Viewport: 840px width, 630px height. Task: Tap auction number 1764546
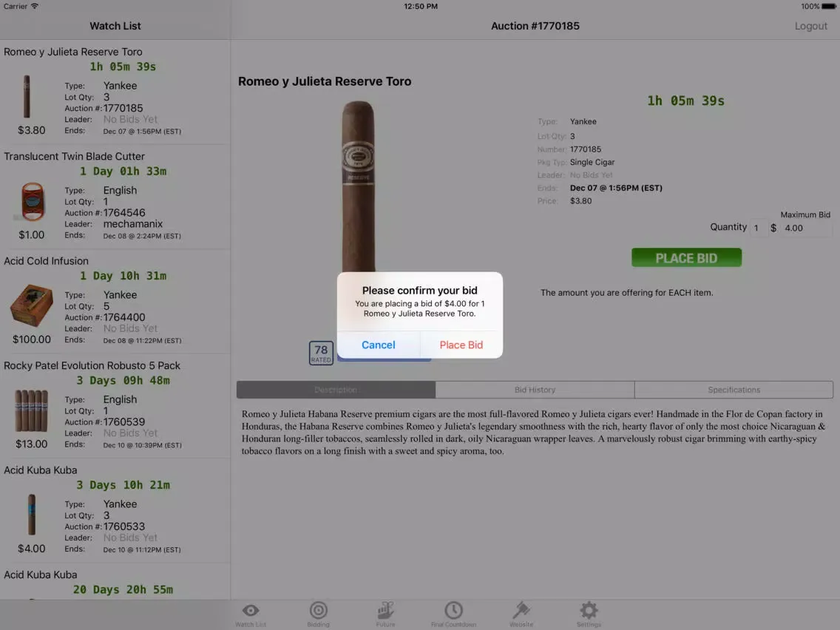coord(123,213)
